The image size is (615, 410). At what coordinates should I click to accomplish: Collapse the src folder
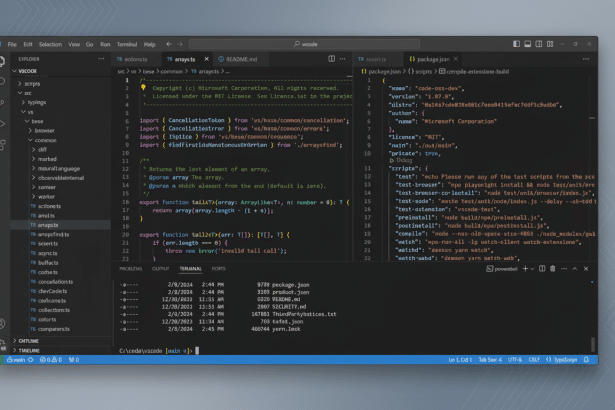click(x=61, y=93)
